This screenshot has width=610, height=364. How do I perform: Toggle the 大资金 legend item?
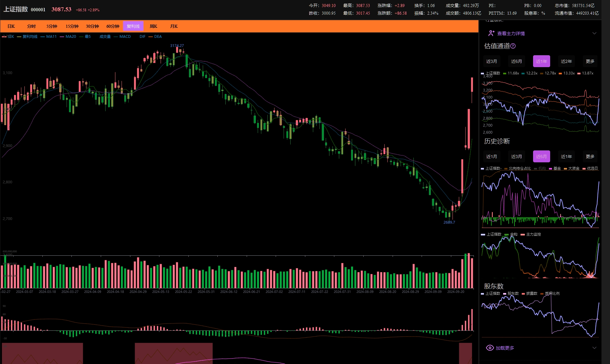coord(572,168)
